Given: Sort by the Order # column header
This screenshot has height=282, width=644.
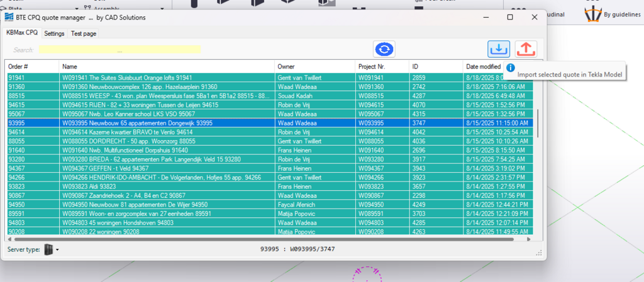Looking at the screenshot, I should (x=31, y=67).
